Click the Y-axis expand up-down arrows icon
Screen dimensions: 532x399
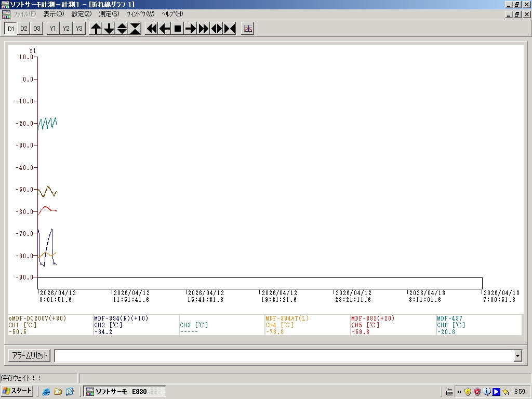(122, 29)
